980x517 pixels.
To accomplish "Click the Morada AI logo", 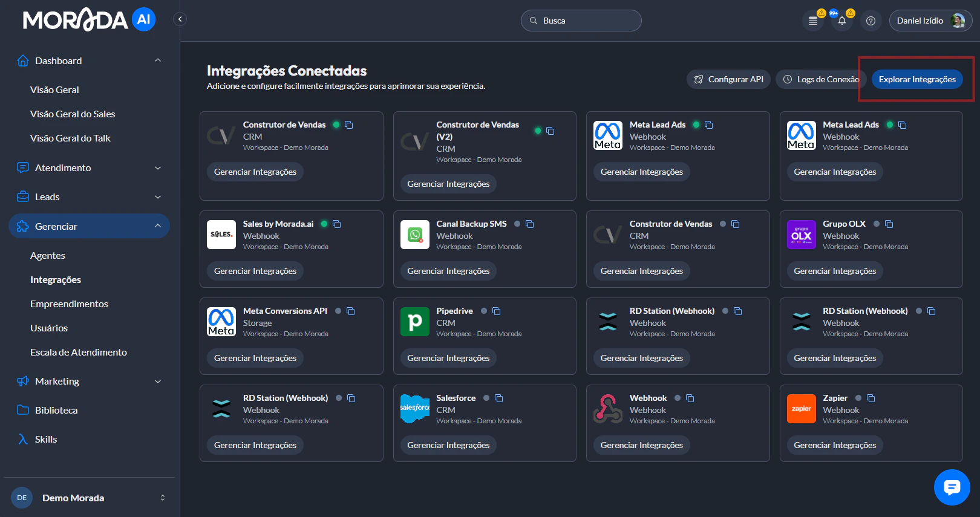I will coord(89,20).
